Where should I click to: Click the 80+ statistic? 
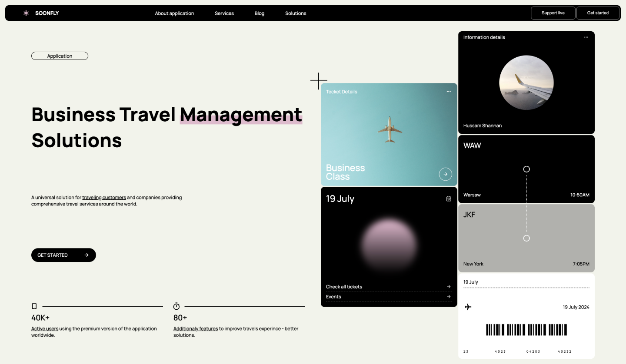(x=180, y=318)
